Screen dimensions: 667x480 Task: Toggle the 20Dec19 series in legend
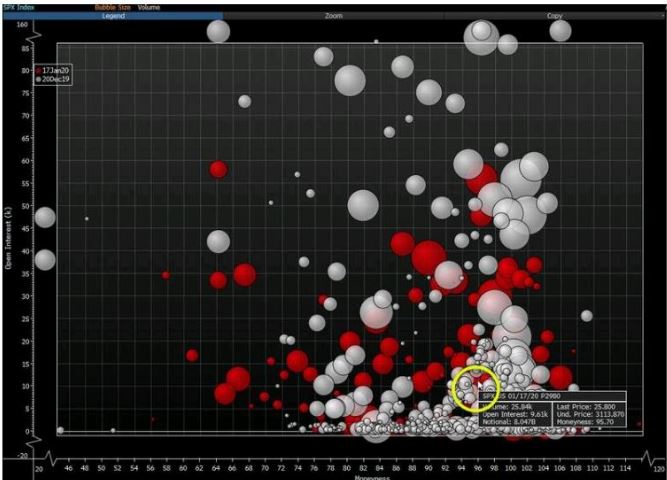click(x=50, y=77)
